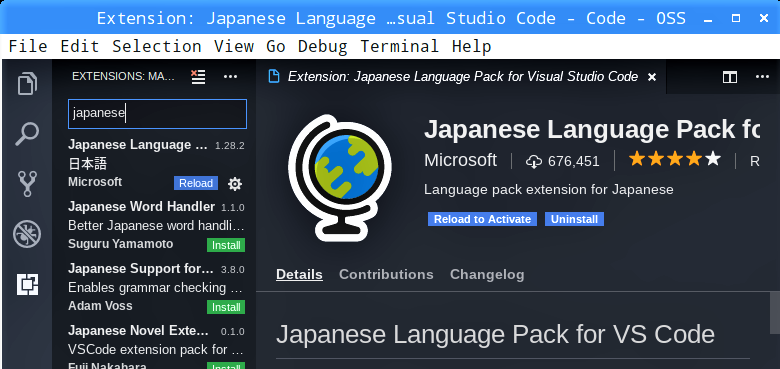Install Japanese Support extension by Adam Voss

(x=226, y=307)
